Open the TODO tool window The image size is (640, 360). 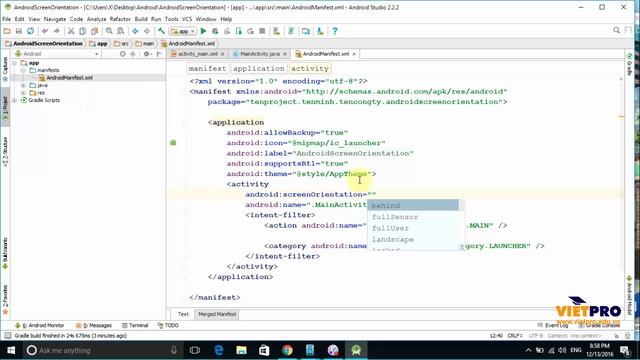point(168,325)
